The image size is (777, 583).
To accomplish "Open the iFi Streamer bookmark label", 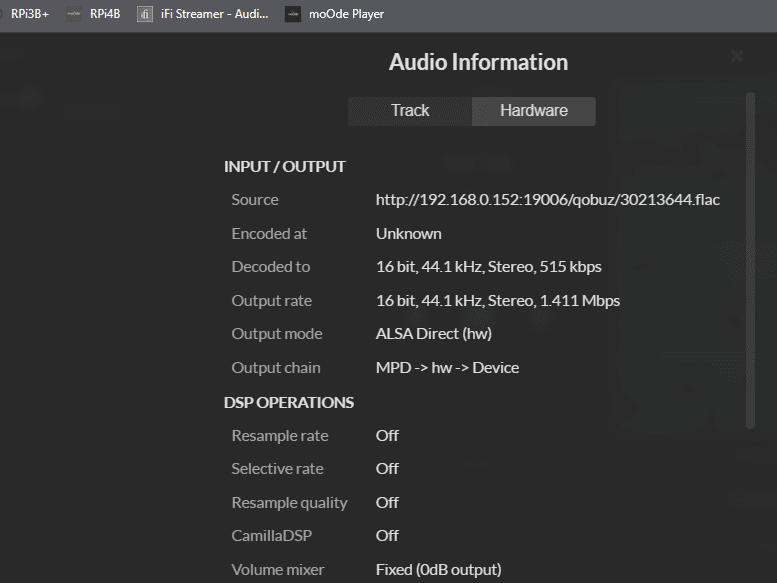I will coord(214,14).
